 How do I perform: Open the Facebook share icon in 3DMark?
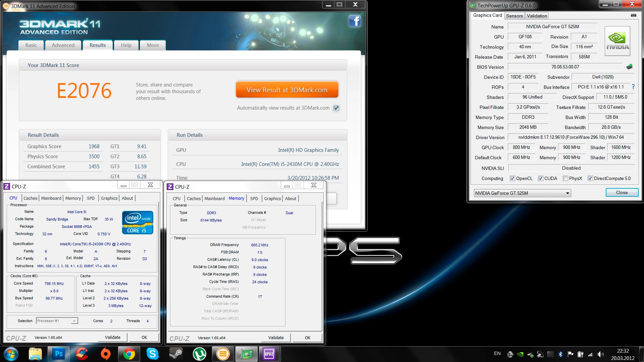(355, 21)
